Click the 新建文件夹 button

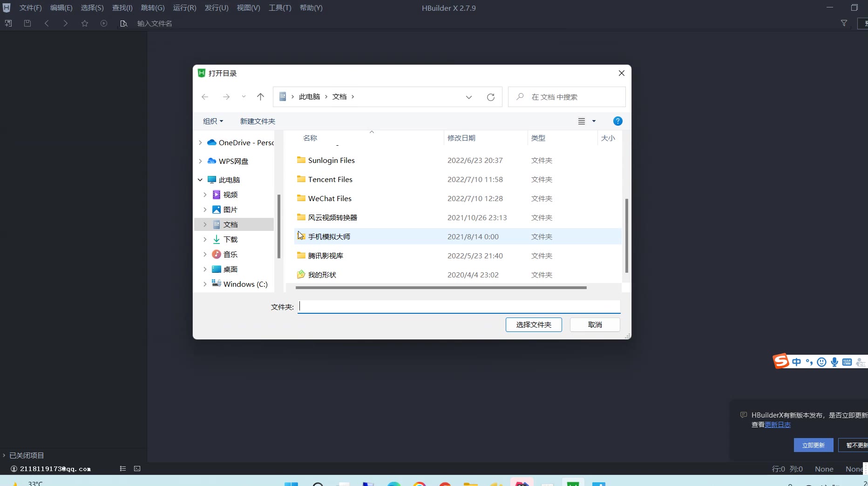click(x=258, y=121)
